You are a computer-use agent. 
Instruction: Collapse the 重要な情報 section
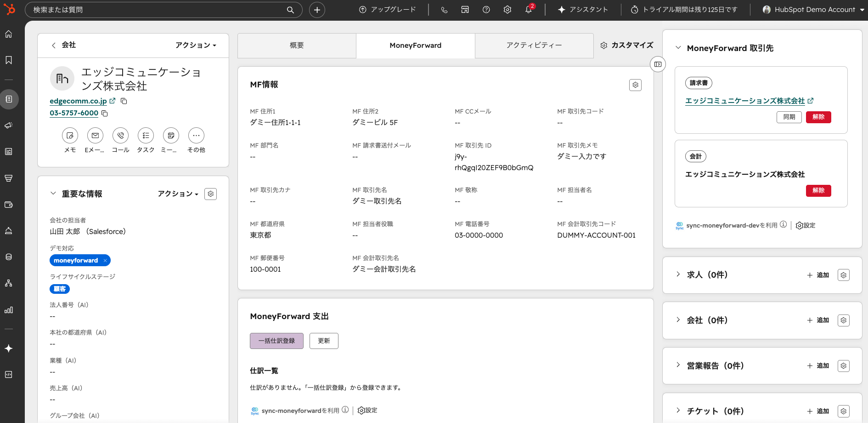click(53, 194)
